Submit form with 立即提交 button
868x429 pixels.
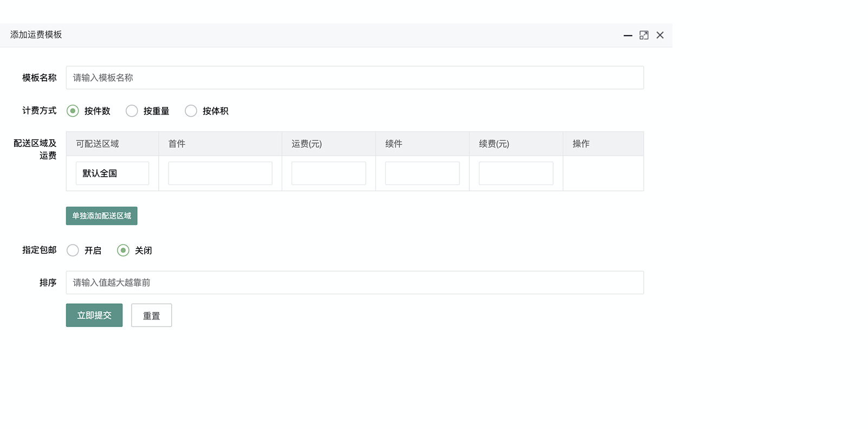(x=94, y=315)
